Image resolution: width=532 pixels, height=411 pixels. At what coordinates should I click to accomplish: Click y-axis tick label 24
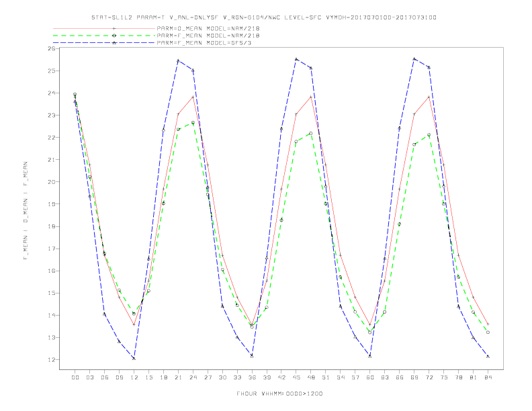[x=51, y=93]
